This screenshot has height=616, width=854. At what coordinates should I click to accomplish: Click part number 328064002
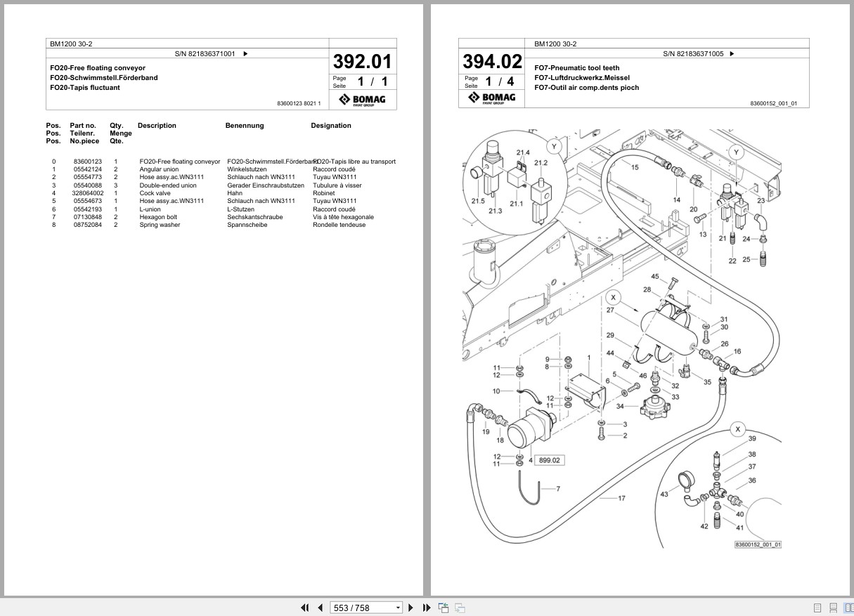87,193
